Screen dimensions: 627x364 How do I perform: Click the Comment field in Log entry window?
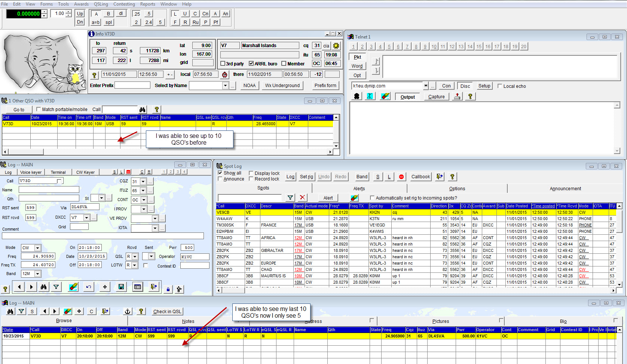[x=103, y=236]
